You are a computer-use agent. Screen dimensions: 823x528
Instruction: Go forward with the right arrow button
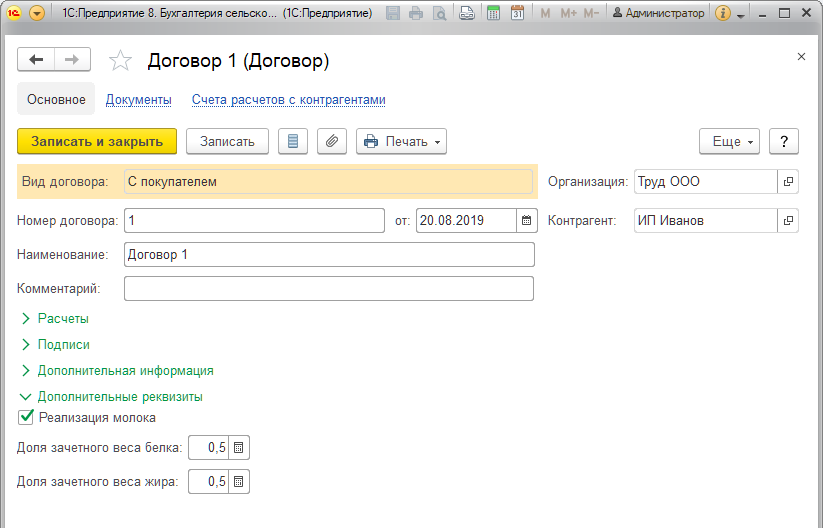pos(72,59)
